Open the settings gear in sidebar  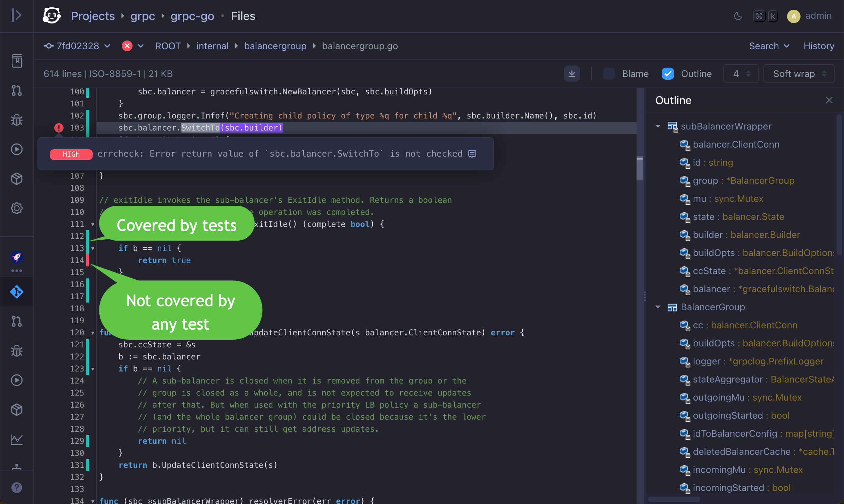click(16, 208)
